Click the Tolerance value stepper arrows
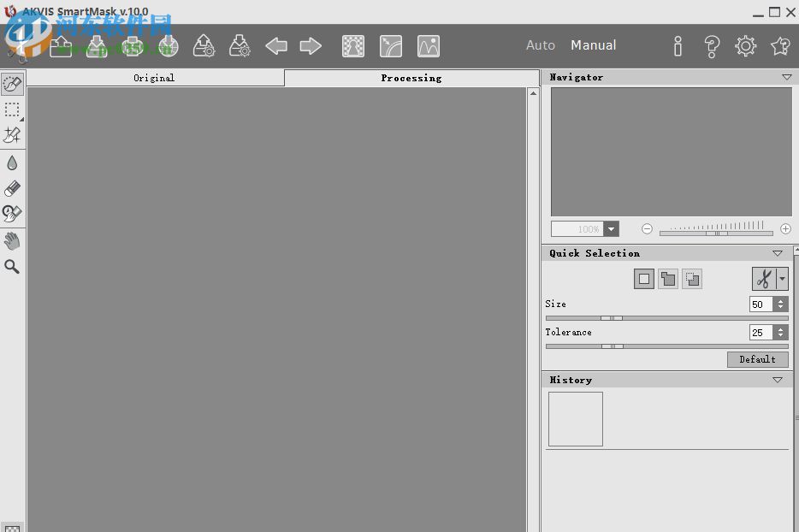Viewport: 799px width, 532px height. 781,333
